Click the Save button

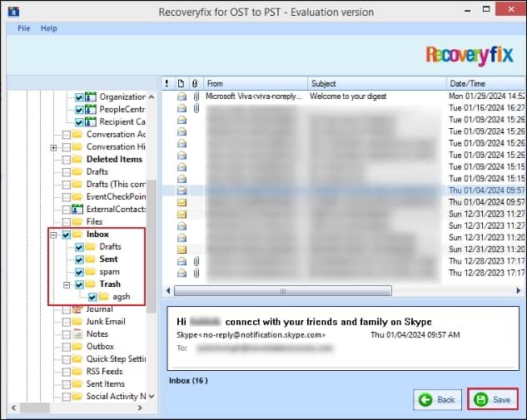pyautogui.click(x=492, y=399)
